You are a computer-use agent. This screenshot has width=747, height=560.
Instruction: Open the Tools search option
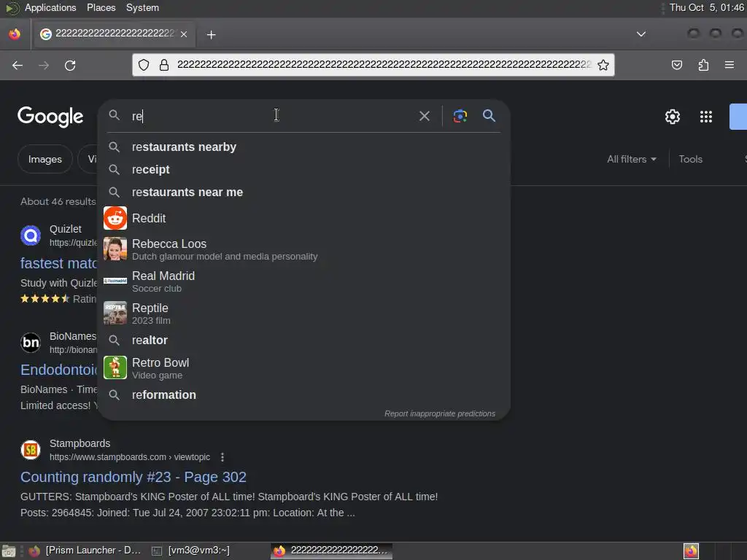click(690, 159)
